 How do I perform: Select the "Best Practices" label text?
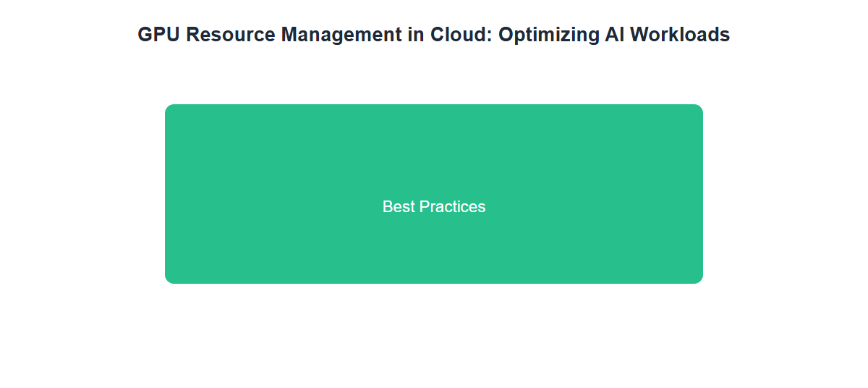(434, 207)
